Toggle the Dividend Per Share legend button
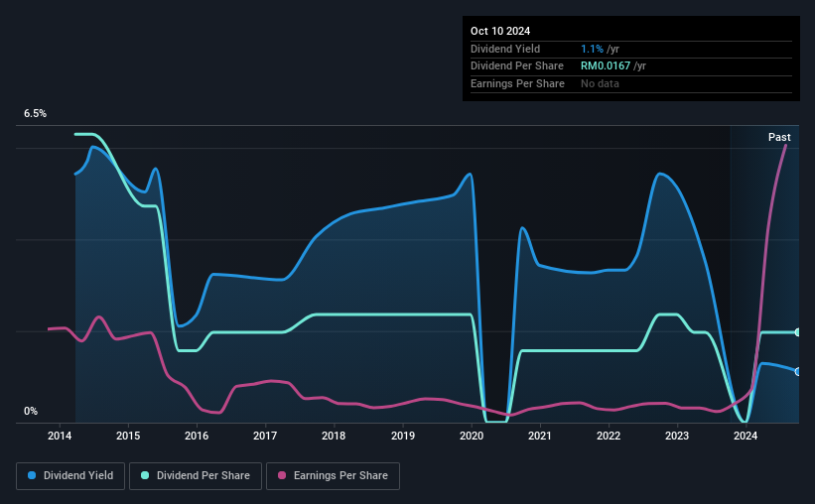 (x=196, y=476)
